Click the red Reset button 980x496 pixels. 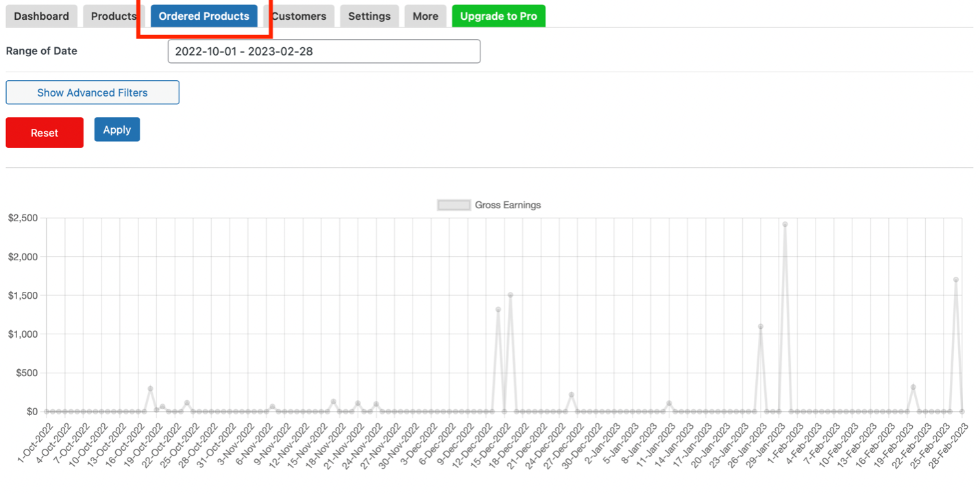[x=45, y=132]
